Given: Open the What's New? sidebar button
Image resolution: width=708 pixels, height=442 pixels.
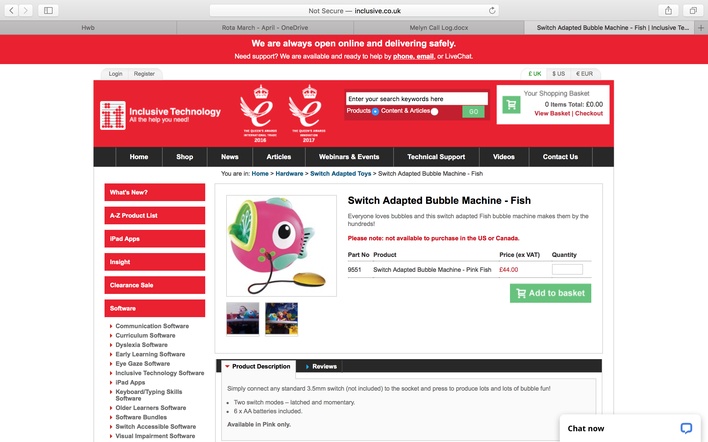Looking at the screenshot, I should click(154, 192).
